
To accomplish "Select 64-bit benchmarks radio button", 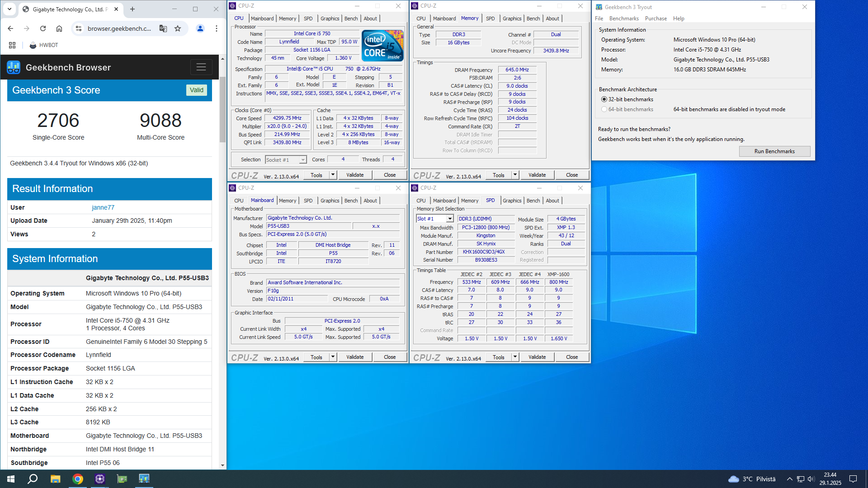I will click(x=604, y=109).
